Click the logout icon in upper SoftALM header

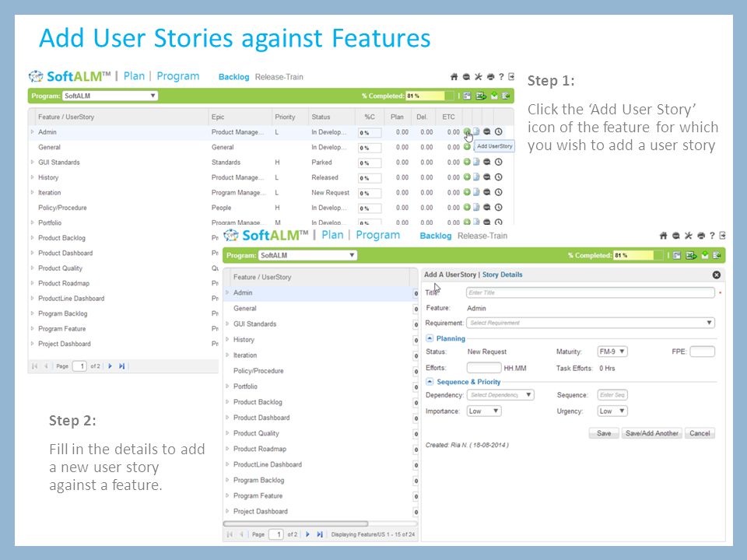pos(511,77)
